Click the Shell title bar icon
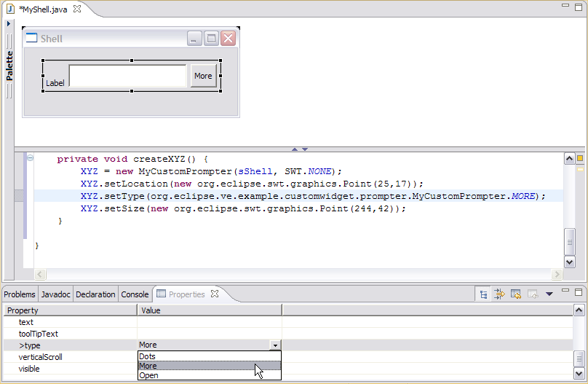The width and height of the screenshot is (588, 384). point(31,38)
